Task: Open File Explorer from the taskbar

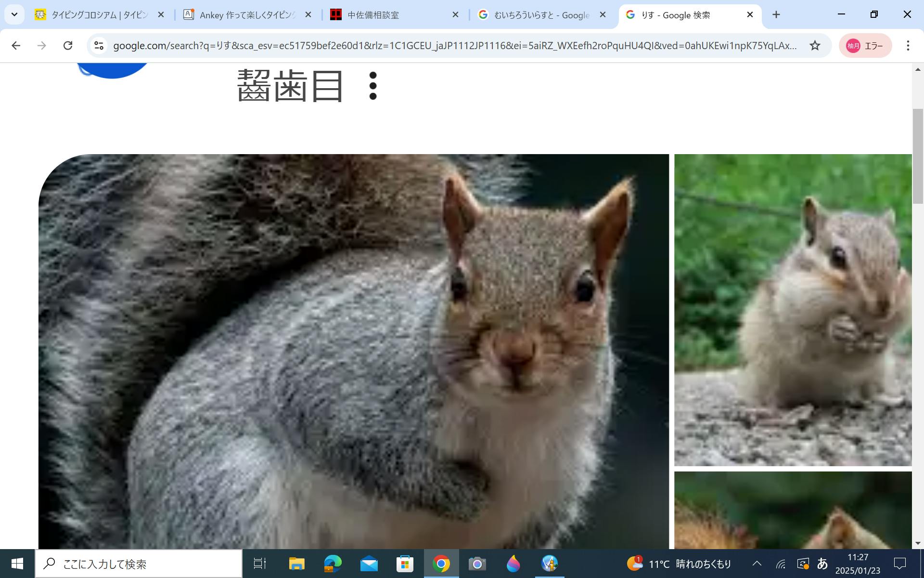Action: point(296,564)
